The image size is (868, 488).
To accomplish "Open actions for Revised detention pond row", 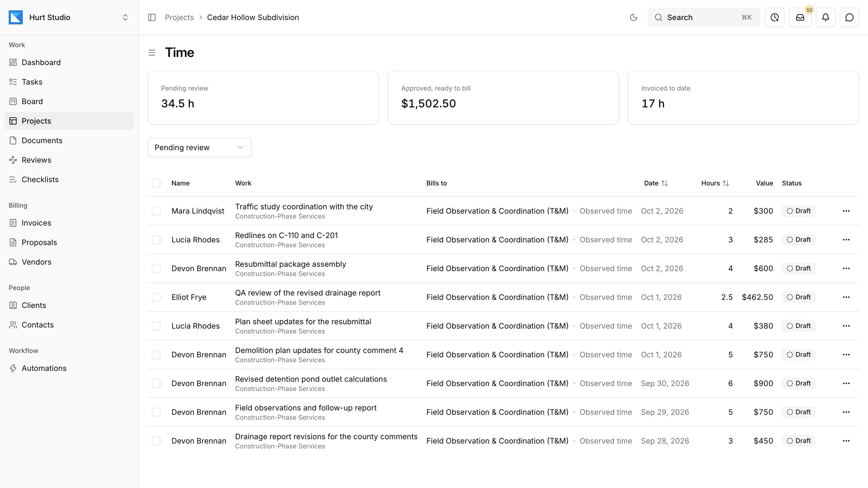I will coord(846,383).
